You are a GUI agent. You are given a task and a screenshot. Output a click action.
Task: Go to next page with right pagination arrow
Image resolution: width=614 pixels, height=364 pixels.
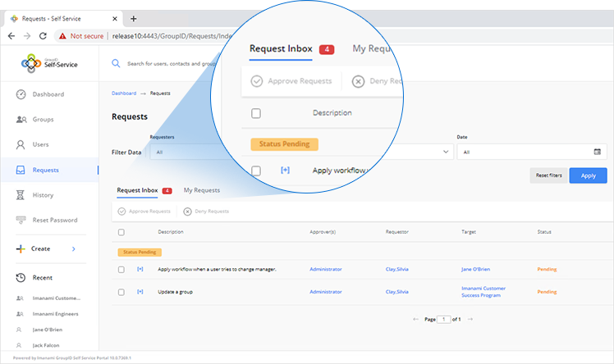(x=470, y=320)
